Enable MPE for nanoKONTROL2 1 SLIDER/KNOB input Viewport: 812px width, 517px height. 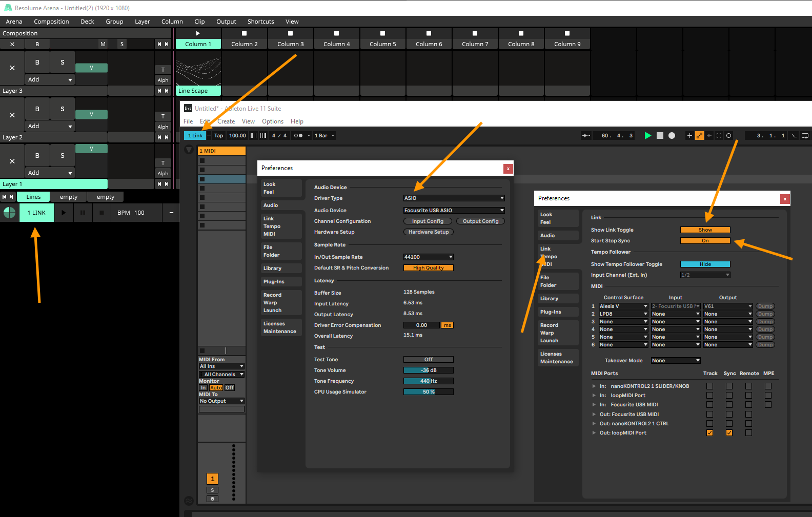pyautogui.click(x=768, y=386)
